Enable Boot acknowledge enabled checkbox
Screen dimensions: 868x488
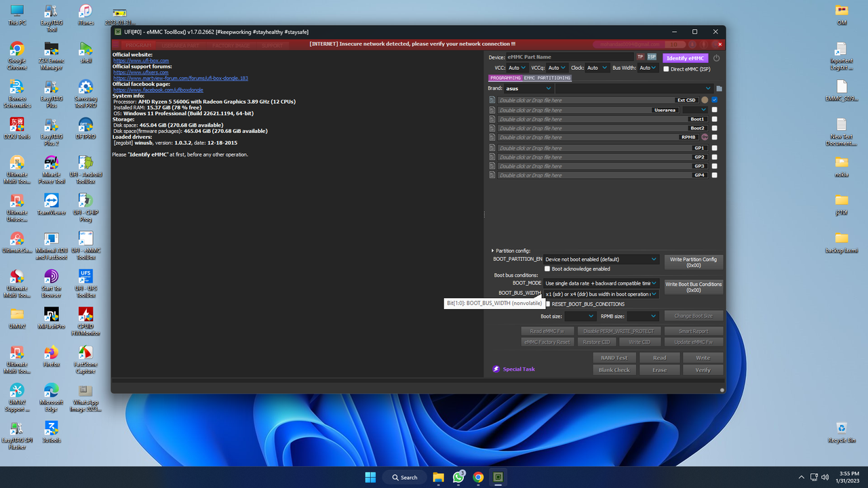tap(547, 269)
